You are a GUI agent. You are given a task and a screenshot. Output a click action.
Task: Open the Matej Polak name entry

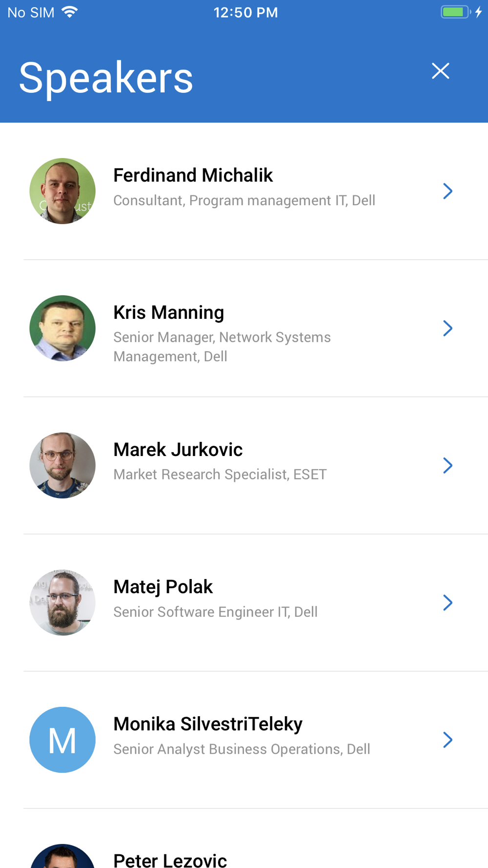click(x=163, y=587)
